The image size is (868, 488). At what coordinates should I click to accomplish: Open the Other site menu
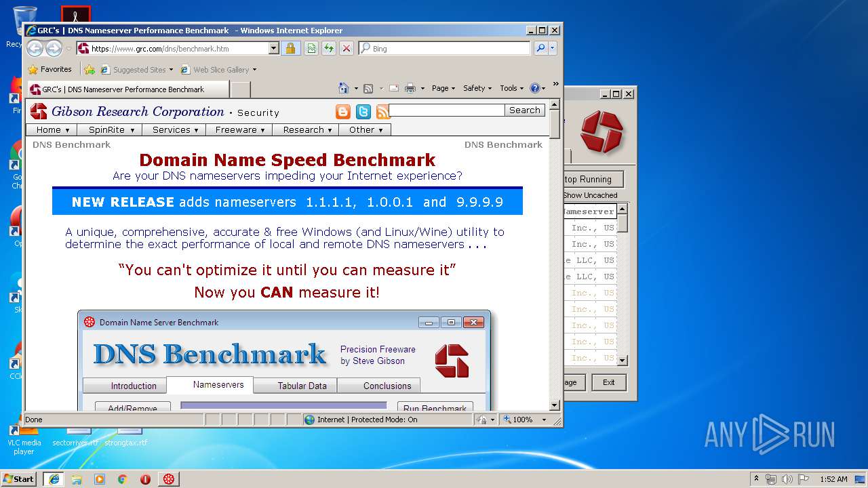tap(365, 129)
